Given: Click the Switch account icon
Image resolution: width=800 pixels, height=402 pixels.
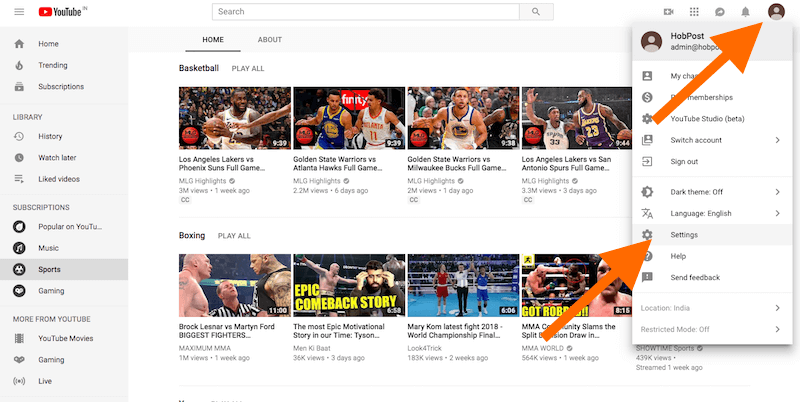Looking at the screenshot, I should tap(647, 140).
